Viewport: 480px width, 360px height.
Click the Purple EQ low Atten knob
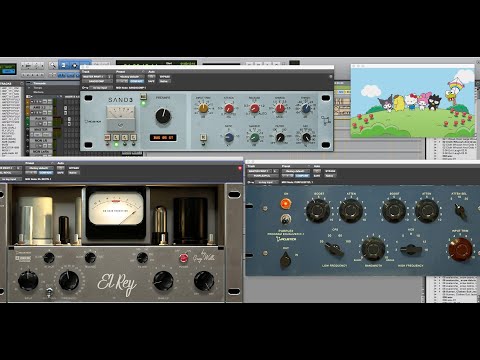coord(351,210)
